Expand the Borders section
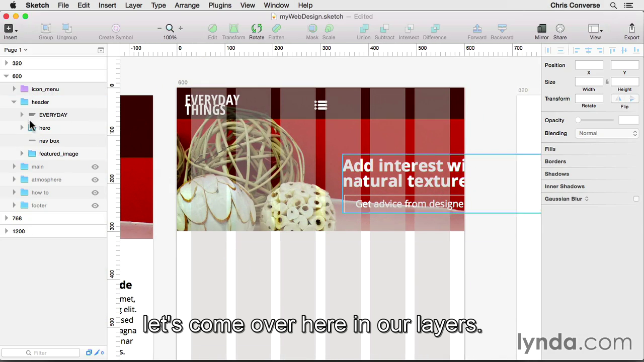644x362 pixels. tap(555, 161)
